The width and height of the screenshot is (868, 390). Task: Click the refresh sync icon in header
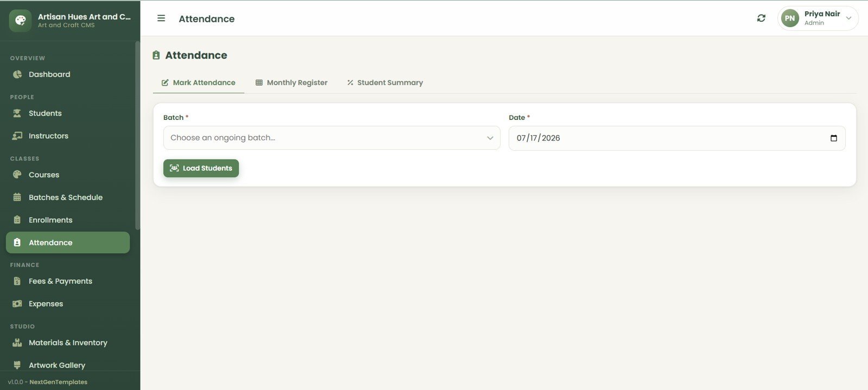[x=761, y=18]
